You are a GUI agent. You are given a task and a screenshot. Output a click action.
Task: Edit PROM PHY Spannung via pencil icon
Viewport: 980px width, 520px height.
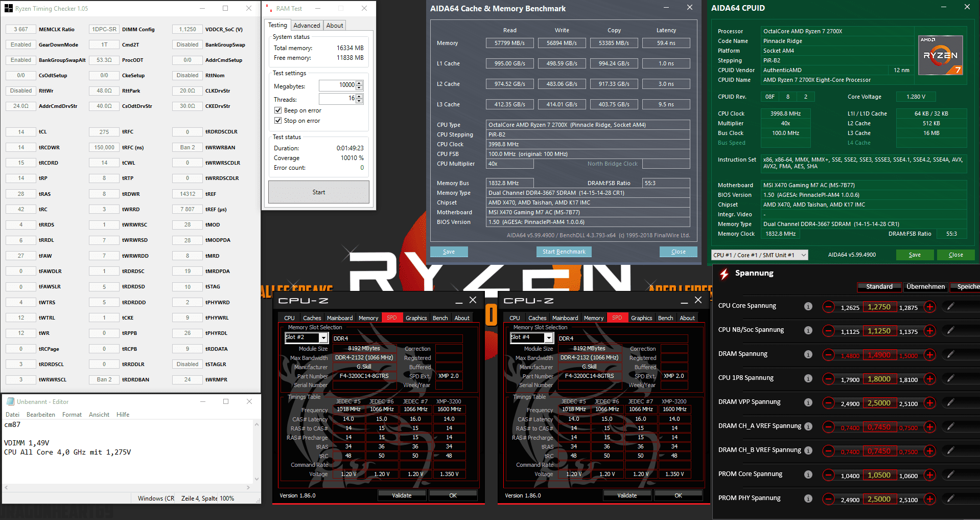coord(950,499)
